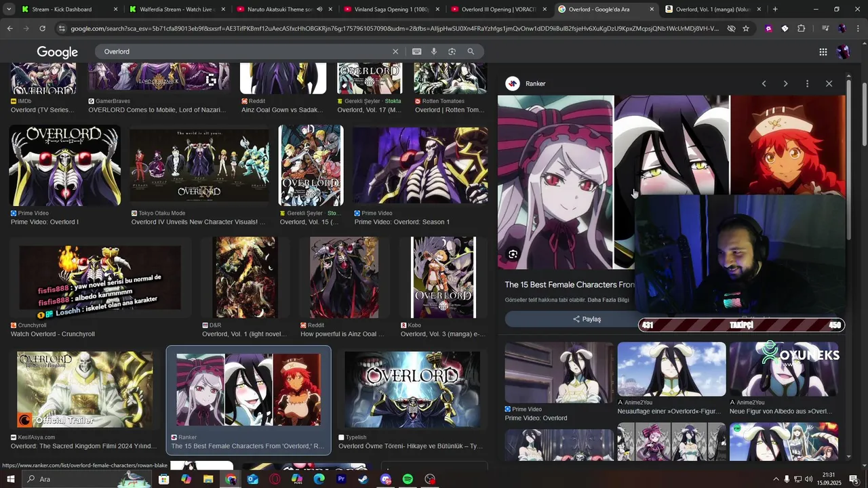This screenshot has width=868, height=488.
Task: Open Premiere Pro from the taskbar
Action: coord(341,479)
